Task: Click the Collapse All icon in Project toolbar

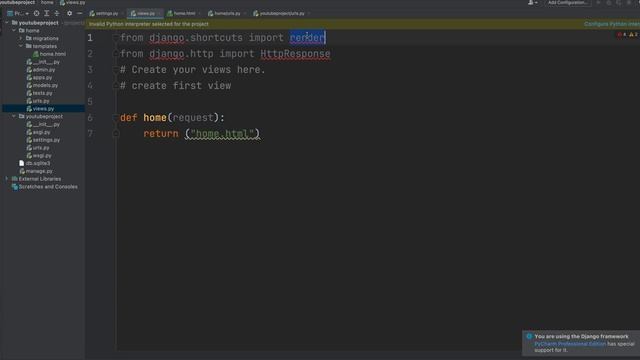Action: coord(57,13)
